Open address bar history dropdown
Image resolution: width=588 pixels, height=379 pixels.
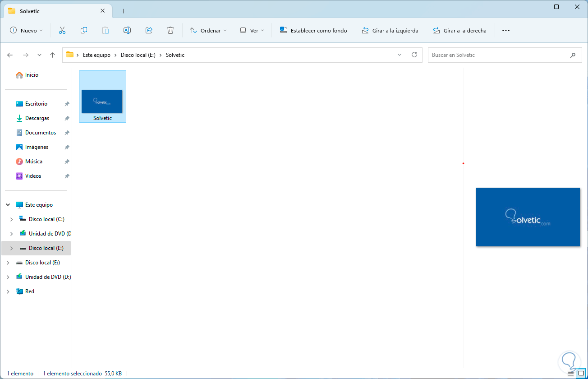(400, 55)
